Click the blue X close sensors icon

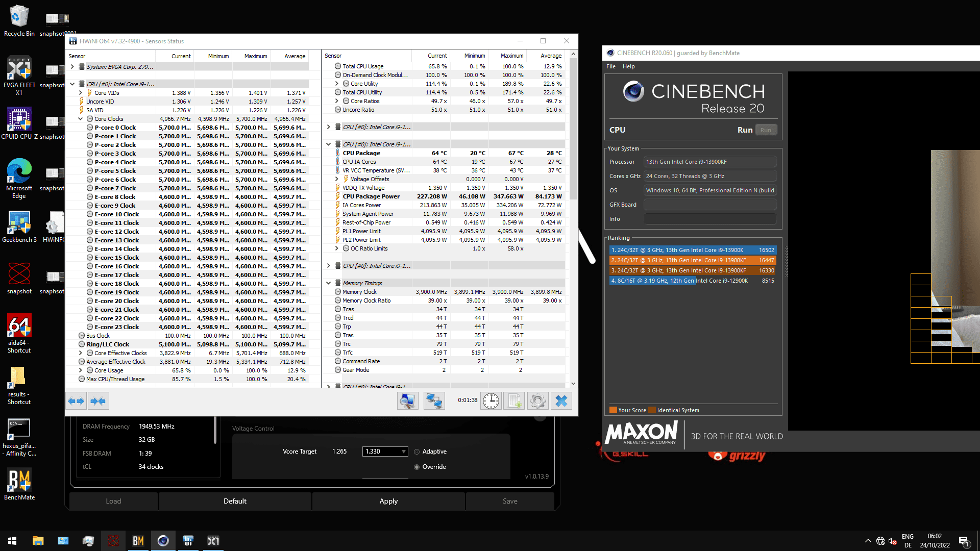(561, 401)
